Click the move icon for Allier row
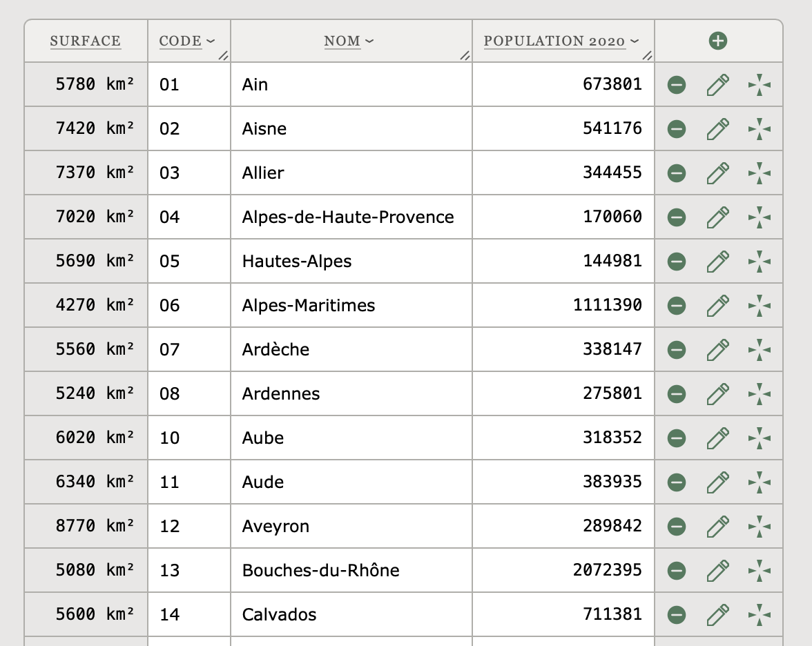Viewport: 812px width, 646px height. (760, 173)
